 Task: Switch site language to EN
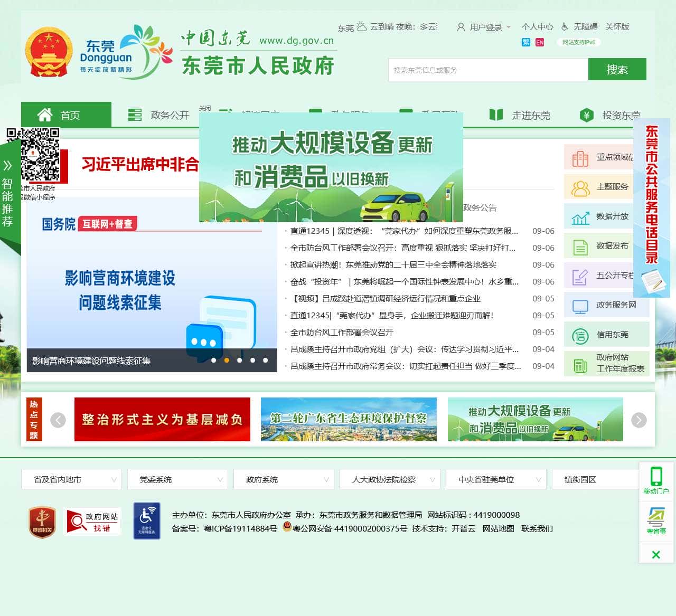pyautogui.click(x=539, y=42)
